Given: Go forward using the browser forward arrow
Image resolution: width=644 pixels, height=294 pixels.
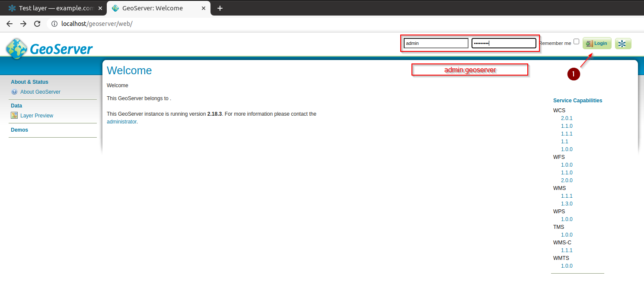Looking at the screenshot, I should coord(23,24).
